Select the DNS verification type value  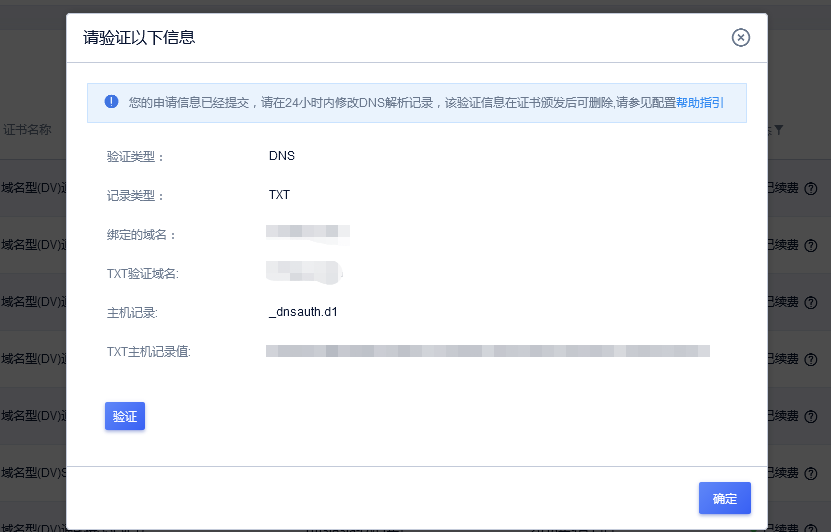pos(281,156)
